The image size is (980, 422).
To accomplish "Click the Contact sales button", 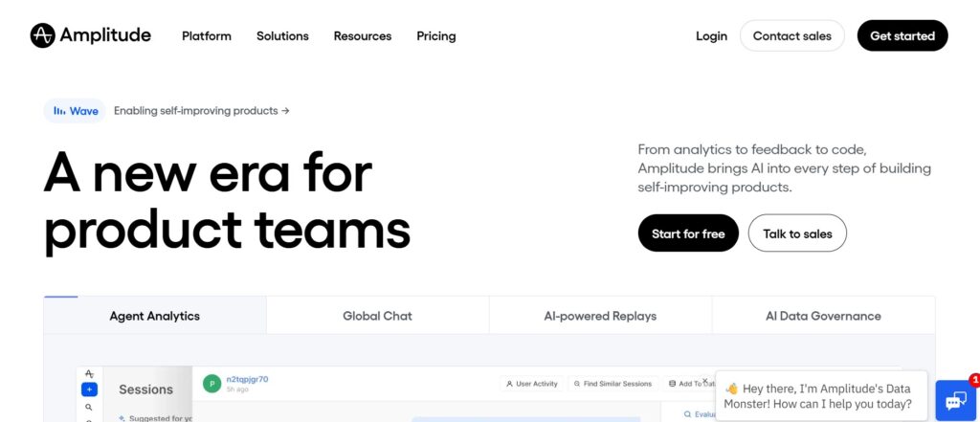I will 791,35.
